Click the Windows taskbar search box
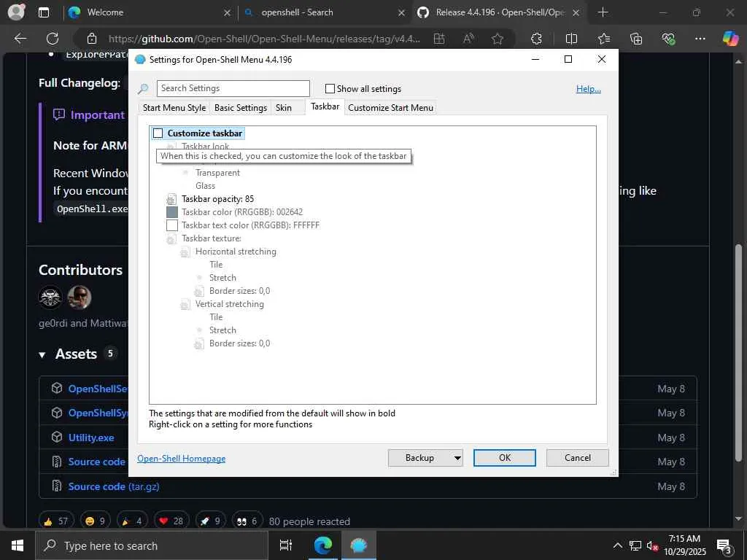Viewport: 747px width, 560px height. point(152,545)
